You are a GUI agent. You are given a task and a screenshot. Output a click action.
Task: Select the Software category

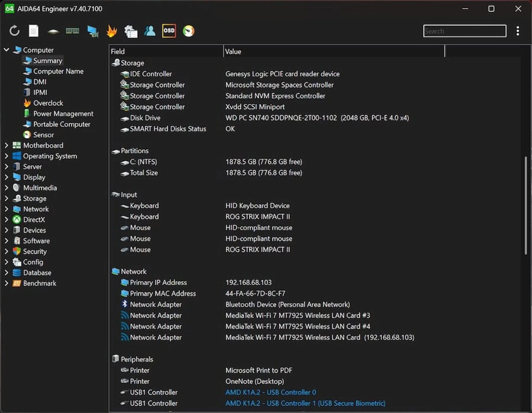tap(36, 241)
